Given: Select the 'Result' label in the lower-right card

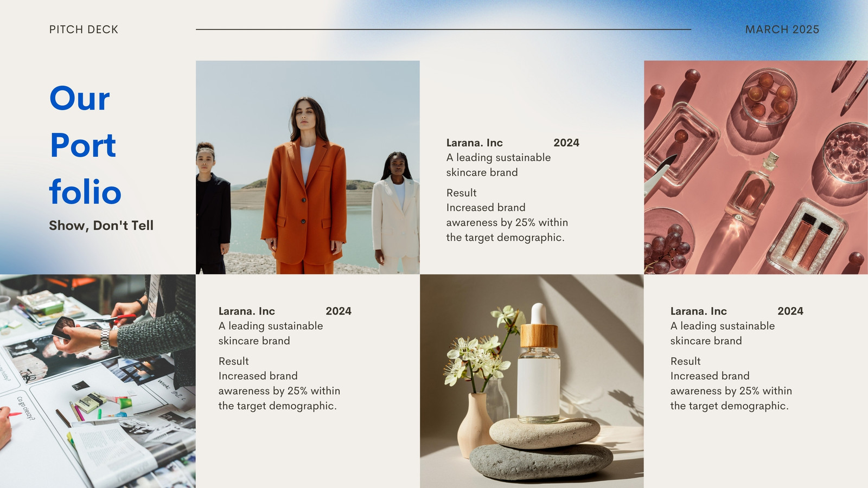Looking at the screenshot, I should 686,361.
